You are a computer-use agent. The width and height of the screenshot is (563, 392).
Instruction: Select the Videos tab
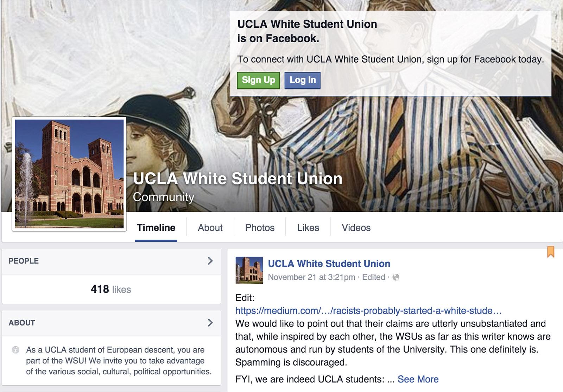point(356,228)
